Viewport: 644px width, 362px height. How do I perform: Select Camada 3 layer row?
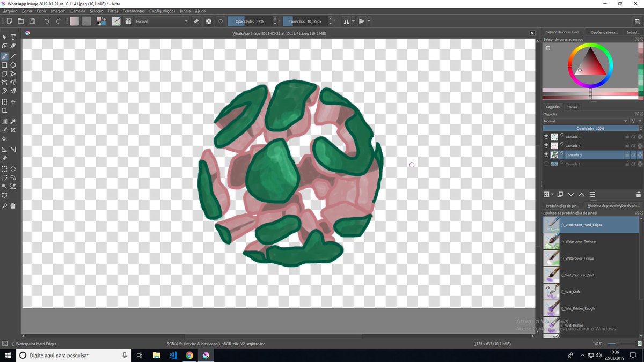pyautogui.click(x=592, y=137)
